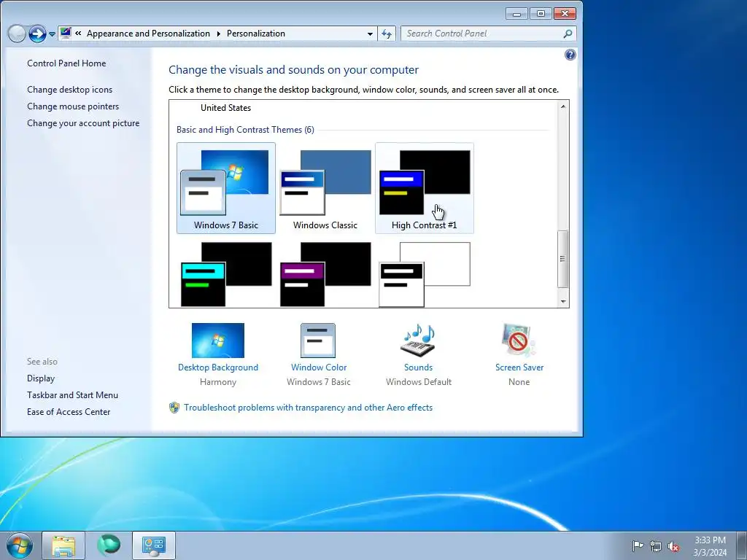Select the cyan and green high contrast theme

pos(226,274)
